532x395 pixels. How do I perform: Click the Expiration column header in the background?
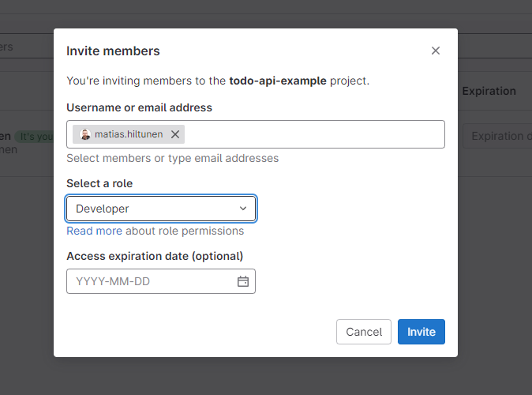[x=489, y=91]
